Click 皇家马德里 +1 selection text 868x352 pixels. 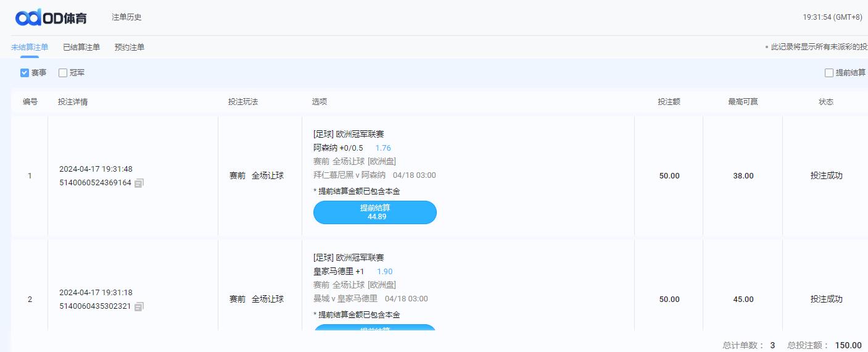(x=339, y=272)
